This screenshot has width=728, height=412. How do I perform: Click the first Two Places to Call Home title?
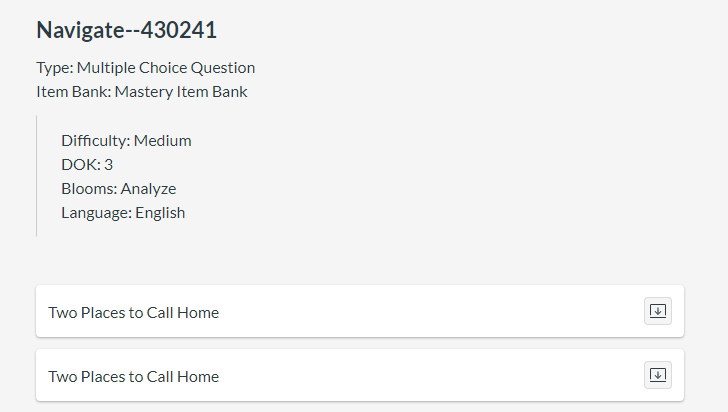tap(133, 312)
